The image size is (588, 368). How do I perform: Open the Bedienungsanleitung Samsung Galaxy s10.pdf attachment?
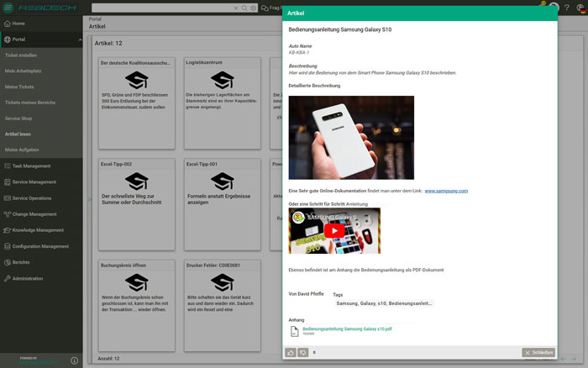[x=347, y=329]
